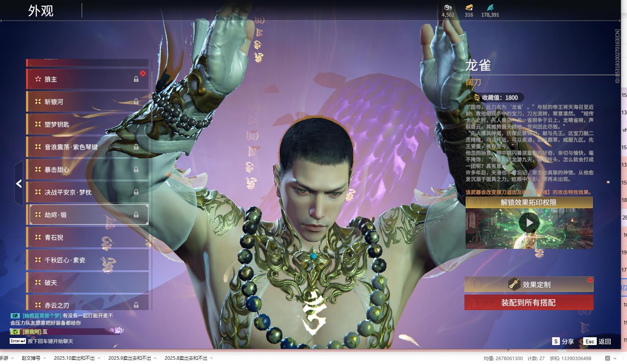The image size is (627, 364).
Task: Click the 外观 appearance title
Action: click(x=41, y=11)
